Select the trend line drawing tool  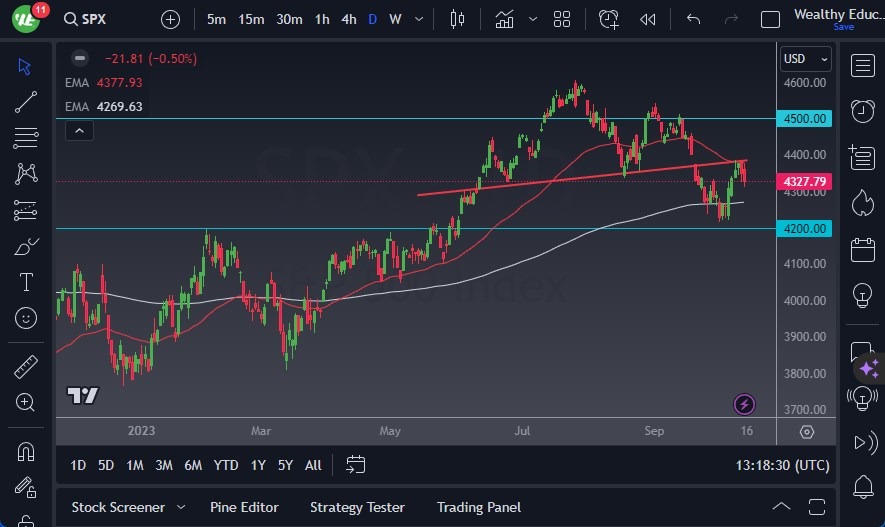[26, 102]
